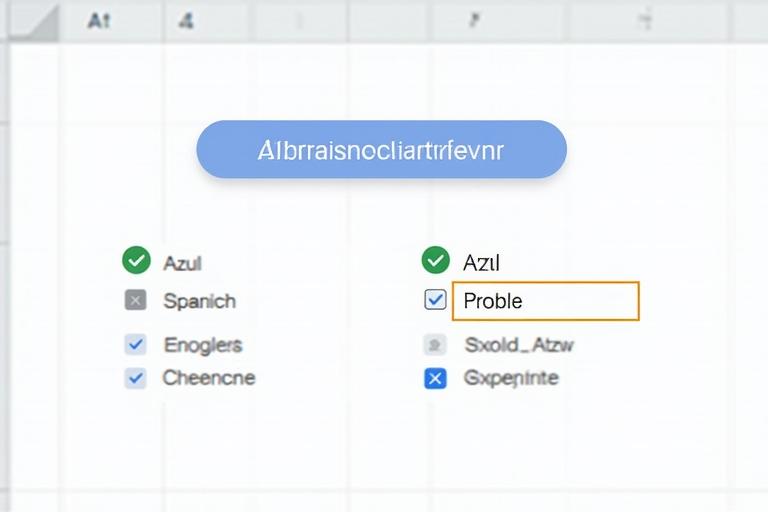
Task: Click the blue X icon beside Gxpeninte
Action: click(435, 378)
